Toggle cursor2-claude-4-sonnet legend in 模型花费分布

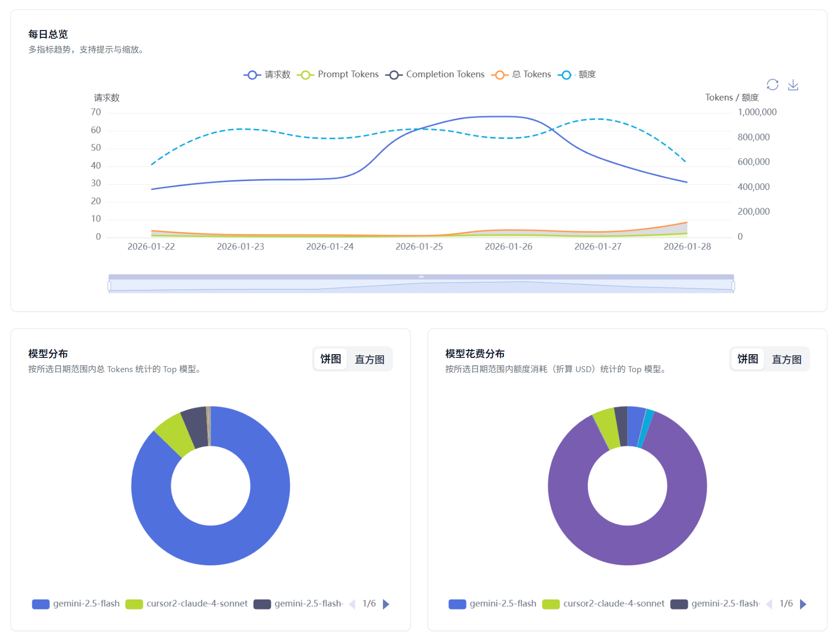[603, 604]
